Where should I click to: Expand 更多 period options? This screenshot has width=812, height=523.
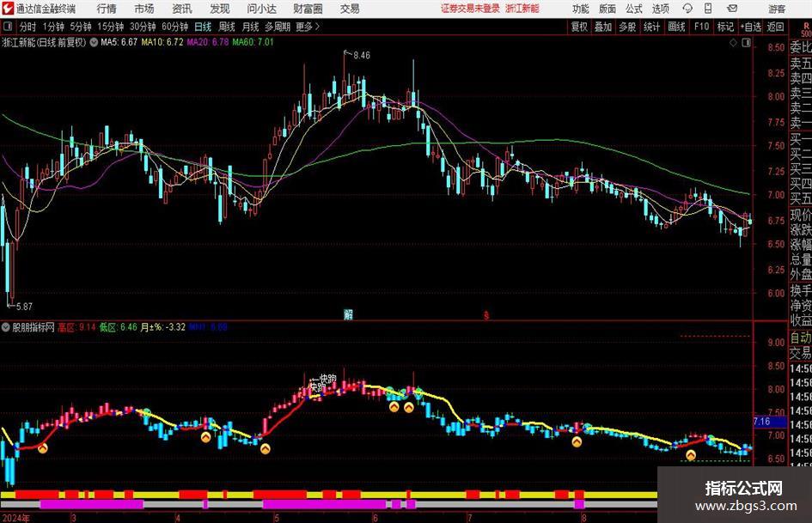coord(308,27)
